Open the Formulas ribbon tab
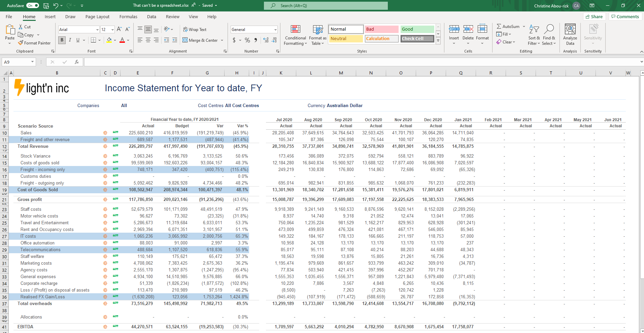 click(x=128, y=17)
